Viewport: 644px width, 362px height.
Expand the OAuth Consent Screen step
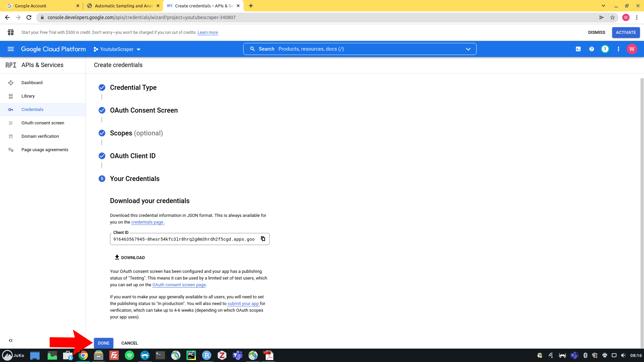tap(144, 110)
